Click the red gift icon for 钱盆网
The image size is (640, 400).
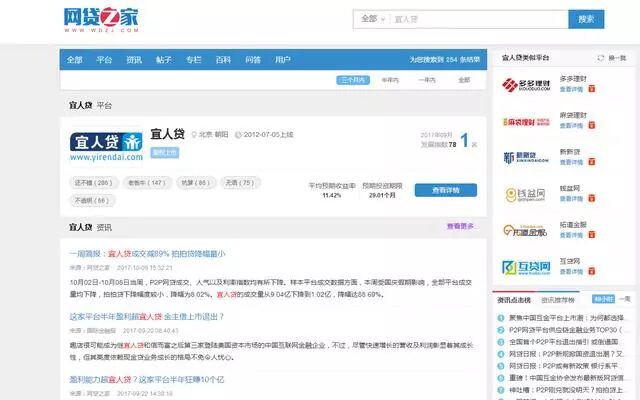tap(591, 198)
